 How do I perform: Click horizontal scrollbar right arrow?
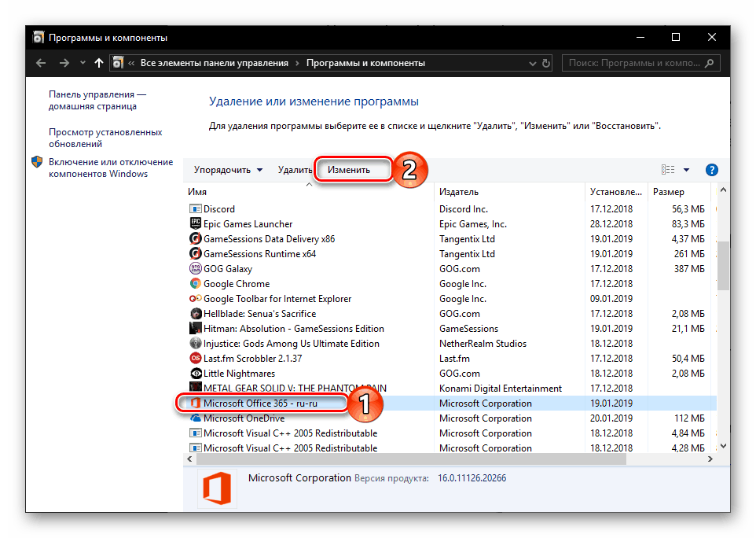tap(710, 459)
